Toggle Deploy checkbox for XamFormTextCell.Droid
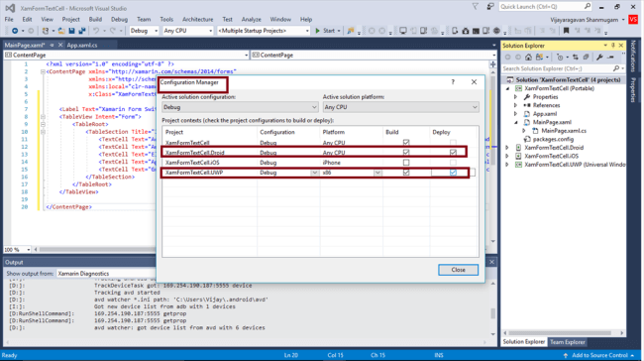 pos(453,153)
